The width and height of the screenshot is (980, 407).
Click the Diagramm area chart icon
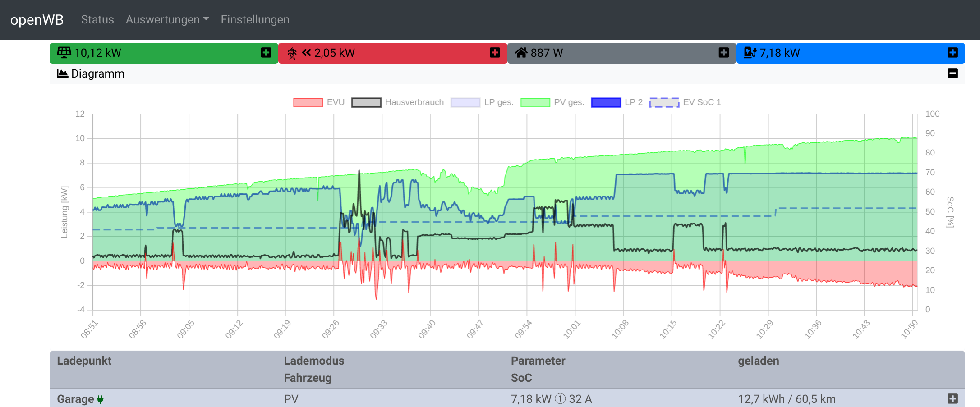(x=62, y=73)
